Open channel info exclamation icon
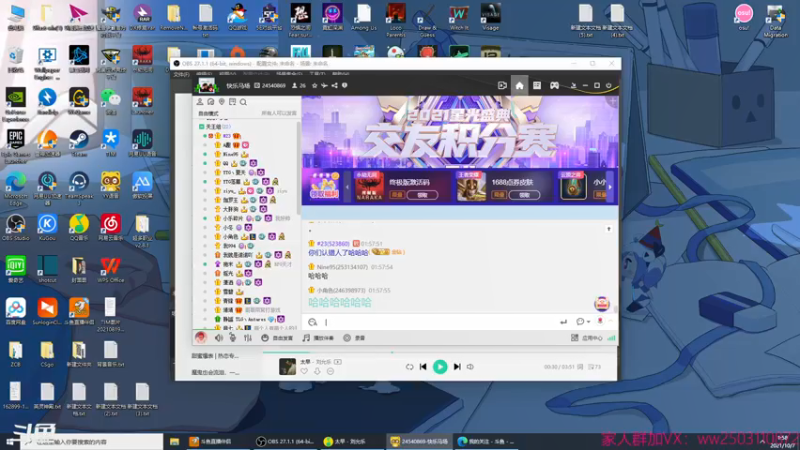This screenshot has height=450, width=800. click(344, 86)
